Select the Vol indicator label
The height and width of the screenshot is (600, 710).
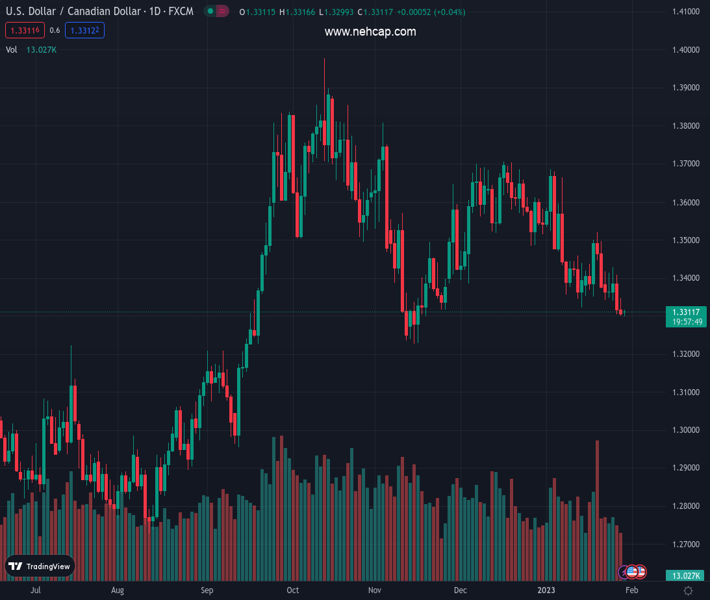[11, 49]
